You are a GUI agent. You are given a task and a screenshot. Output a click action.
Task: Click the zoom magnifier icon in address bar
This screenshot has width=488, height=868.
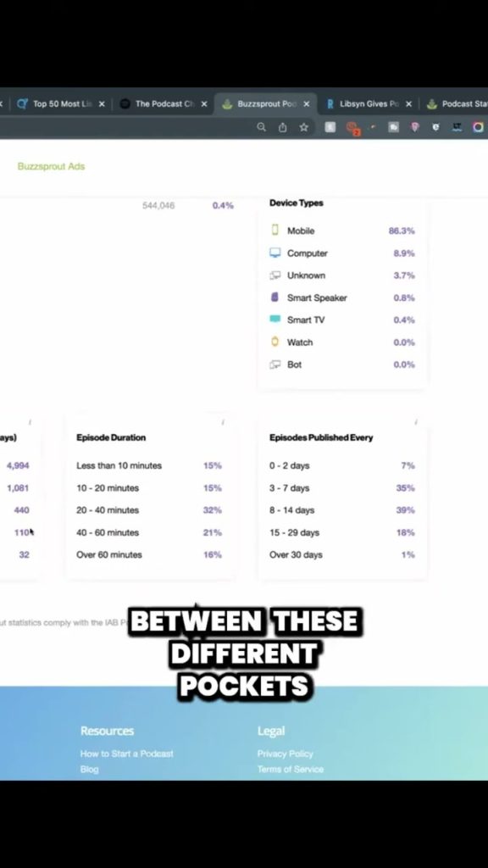coord(261,127)
